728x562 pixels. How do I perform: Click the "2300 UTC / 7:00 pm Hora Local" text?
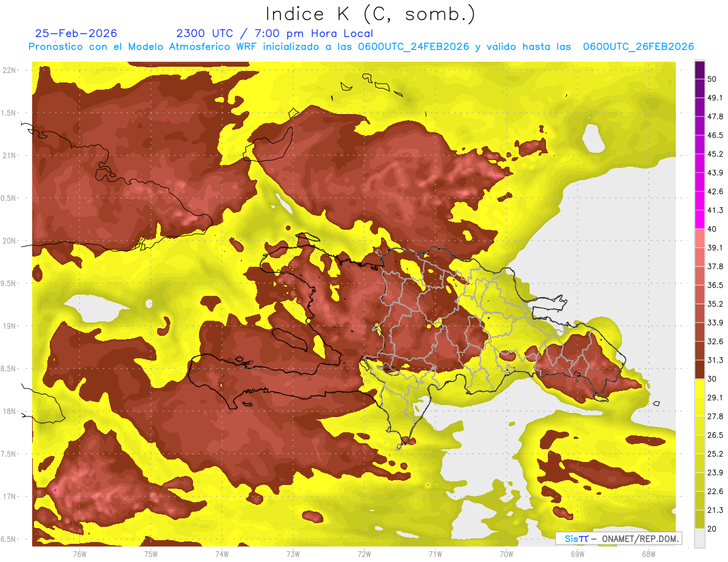[x=275, y=33]
